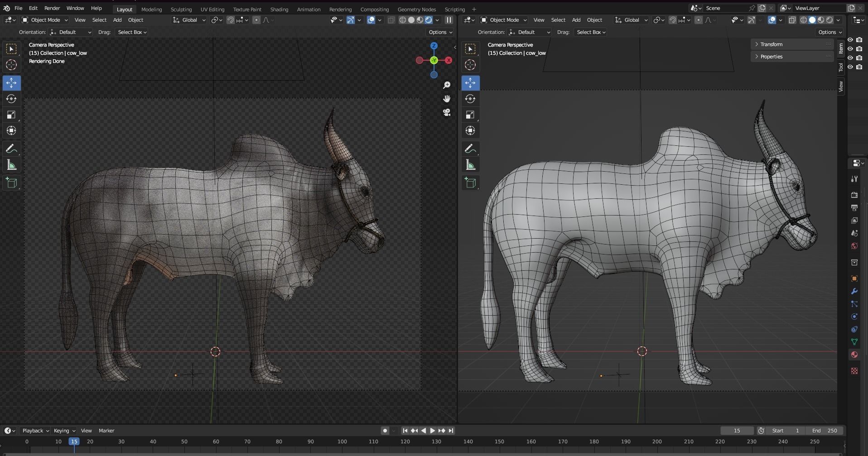Enable rendered shading in left viewport
Viewport: 868px width, 456px height.
pos(429,20)
